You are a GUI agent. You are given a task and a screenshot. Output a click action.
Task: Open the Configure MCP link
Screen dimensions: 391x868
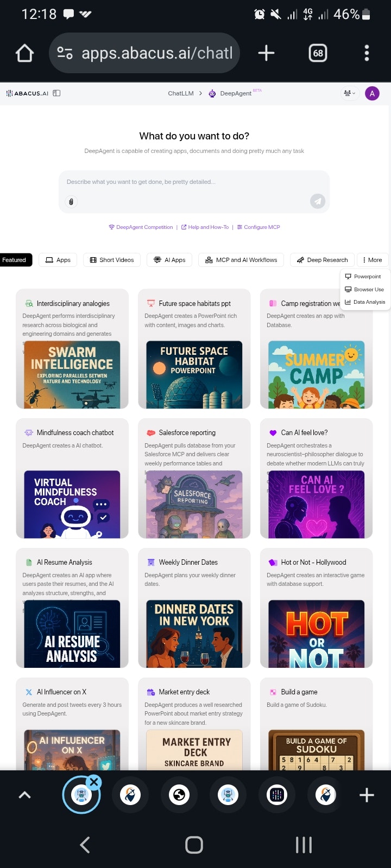click(258, 227)
